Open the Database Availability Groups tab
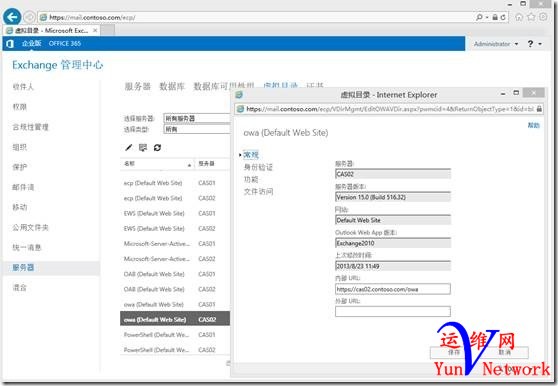This screenshot has width=558, height=386. [223, 86]
